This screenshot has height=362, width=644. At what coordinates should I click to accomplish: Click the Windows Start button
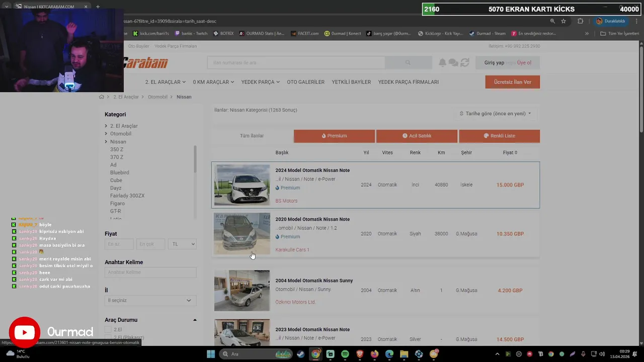pos(211,354)
